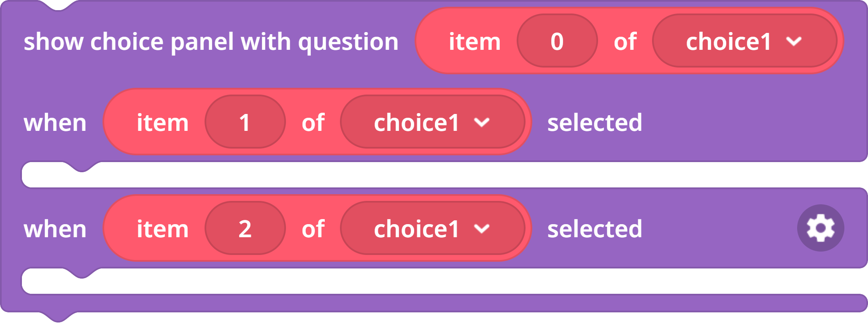Viewport: 868px width, 336px height.
Task: Click 'selected' text after item 2
Action: [x=595, y=229]
